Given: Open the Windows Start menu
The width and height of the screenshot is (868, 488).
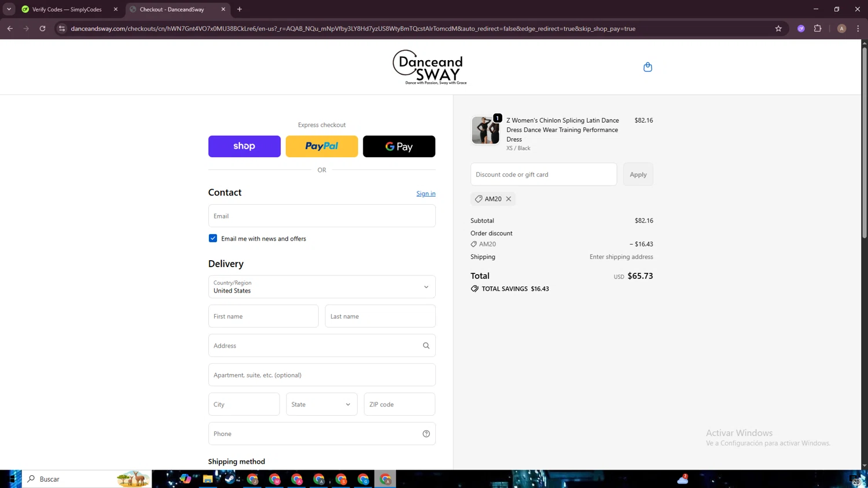Looking at the screenshot, I should [x=12, y=479].
